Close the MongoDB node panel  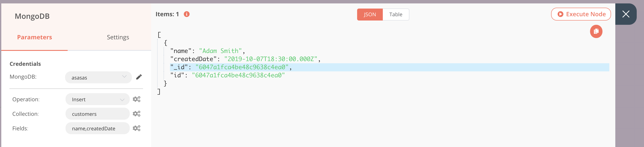(626, 14)
